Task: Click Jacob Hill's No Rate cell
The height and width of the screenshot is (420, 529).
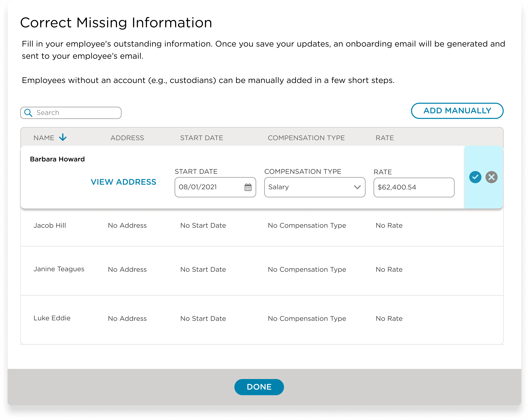Action: pyautogui.click(x=389, y=225)
